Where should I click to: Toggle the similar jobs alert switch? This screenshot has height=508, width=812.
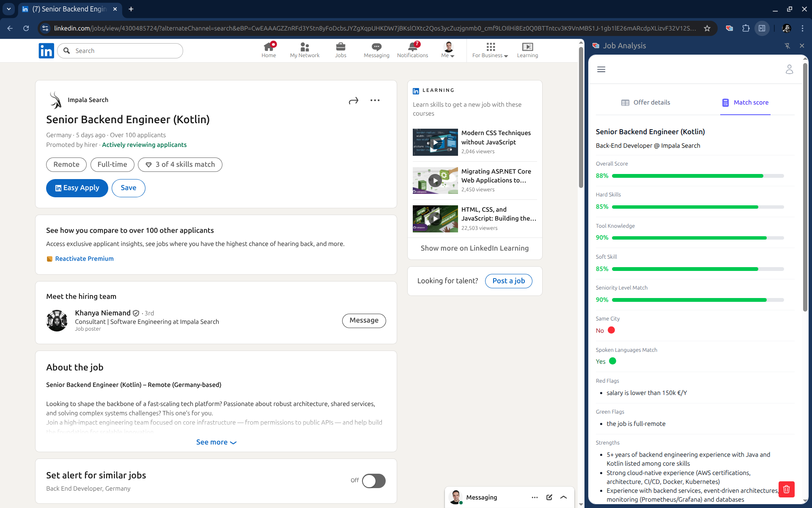pyautogui.click(x=373, y=481)
